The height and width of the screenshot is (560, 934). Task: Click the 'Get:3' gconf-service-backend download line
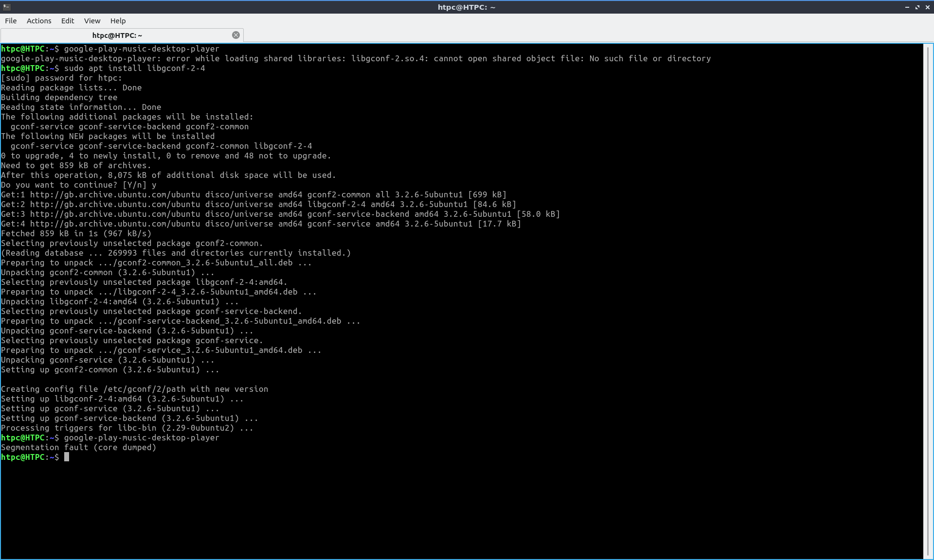click(281, 214)
